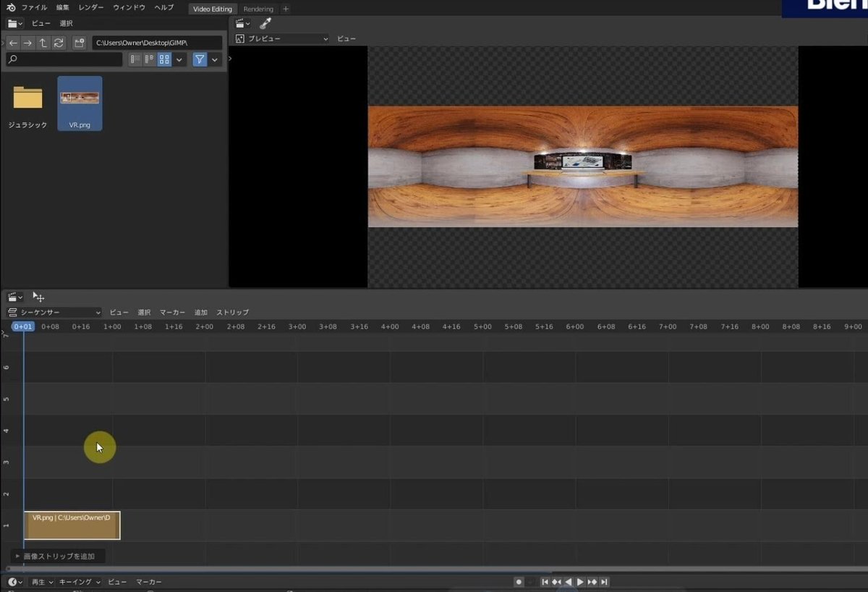Viewport: 868px width, 592px height.
Task: Play the animation in reverse
Action: pyautogui.click(x=569, y=582)
